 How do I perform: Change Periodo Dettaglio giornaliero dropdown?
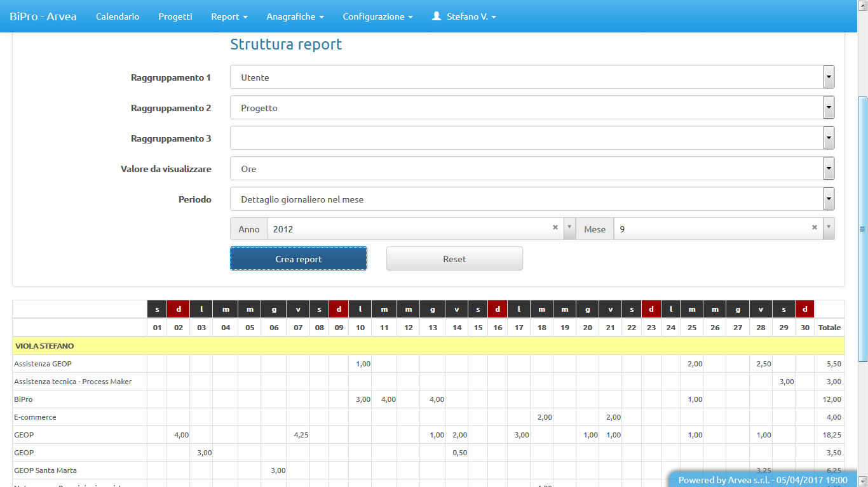(829, 199)
